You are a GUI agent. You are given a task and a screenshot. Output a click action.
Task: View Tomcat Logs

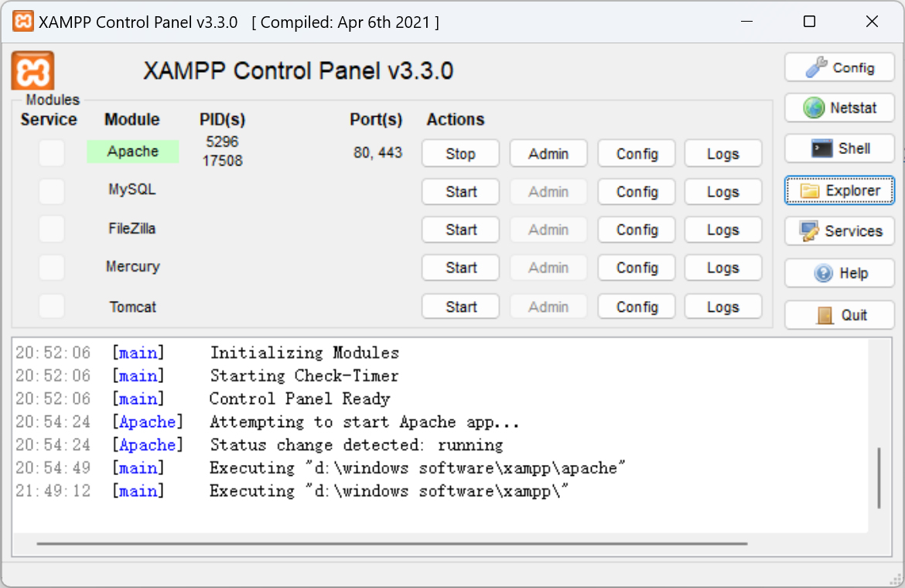tap(723, 306)
